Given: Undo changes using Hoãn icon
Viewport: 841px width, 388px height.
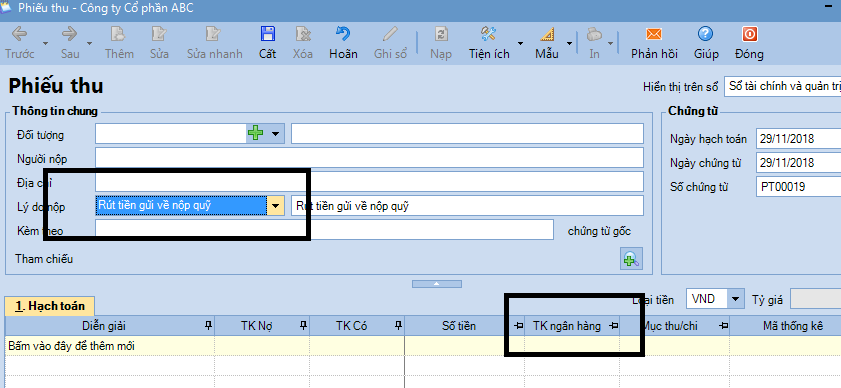Looking at the screenshot, I should click(x=343, y=34).
